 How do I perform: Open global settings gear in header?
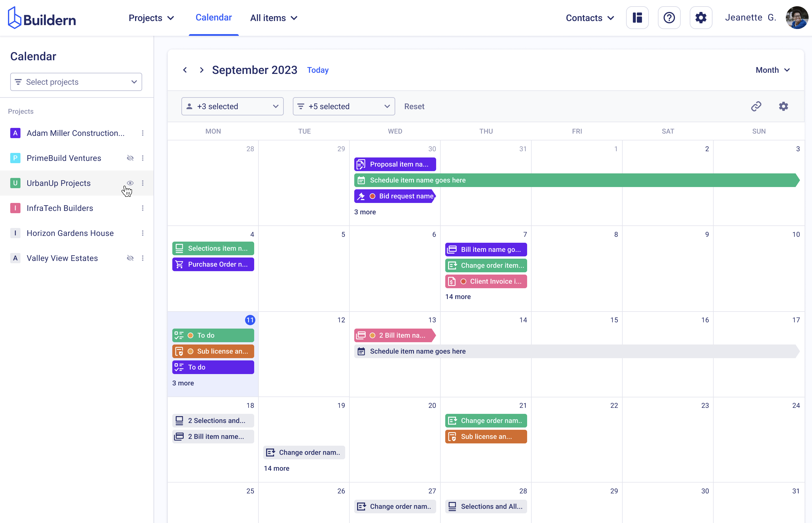(701, 18)
